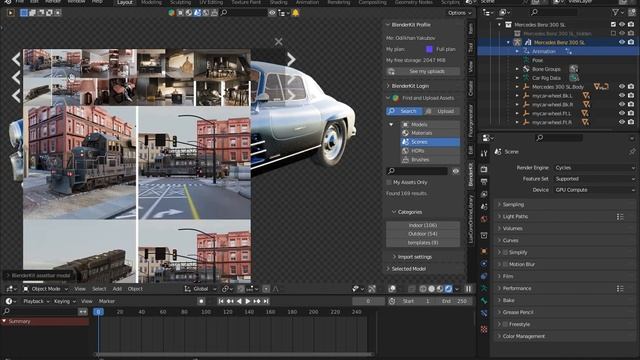Click the Full plan color swatch
The width and height of the screenshot is (640, 360).
[x=429, y=49]
